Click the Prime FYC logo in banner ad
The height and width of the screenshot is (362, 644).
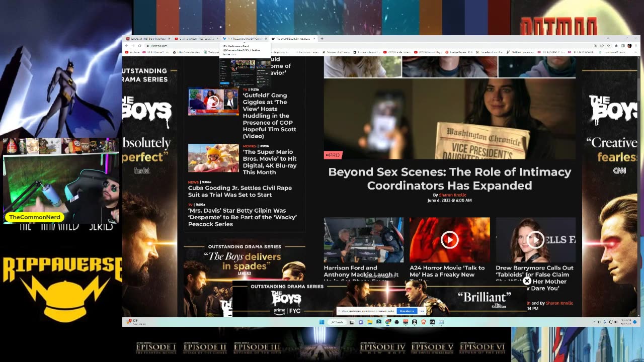pyautogui.click(x=287, y=311)
